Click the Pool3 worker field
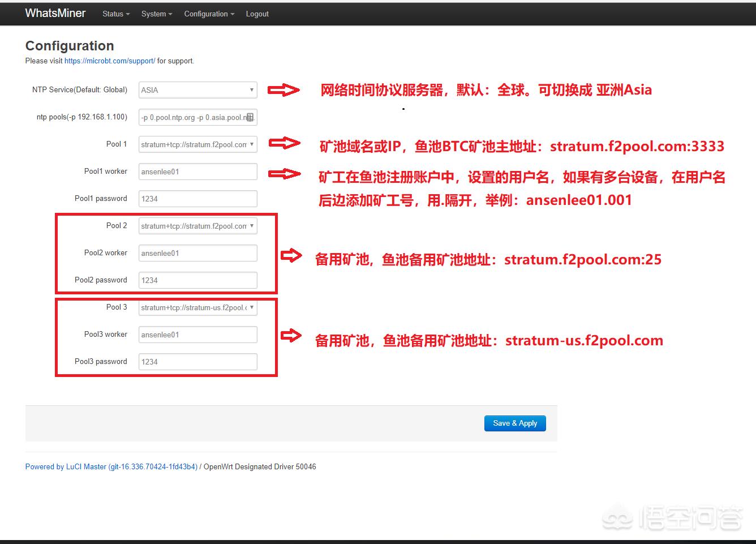Viewport: 756px width, 544px height. click(x=197, y=335)
